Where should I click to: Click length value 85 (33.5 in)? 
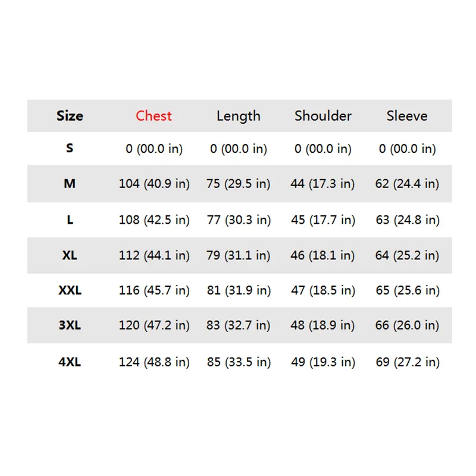239,362
